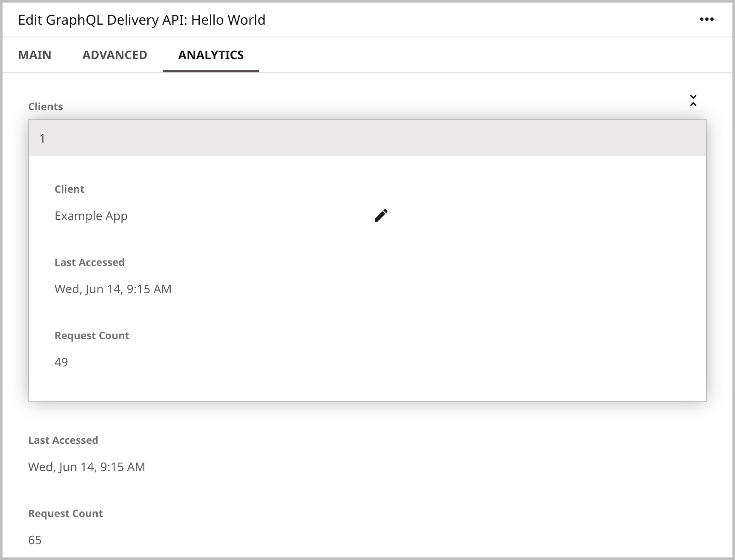Select the Request Count value 49
This screenshot has height=560, width=735.
(61, 362)
